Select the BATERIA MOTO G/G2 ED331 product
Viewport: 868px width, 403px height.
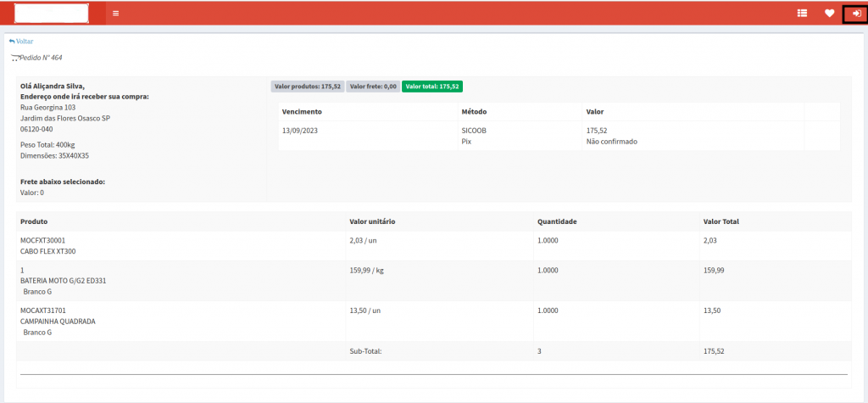click(x=63, y=281)
